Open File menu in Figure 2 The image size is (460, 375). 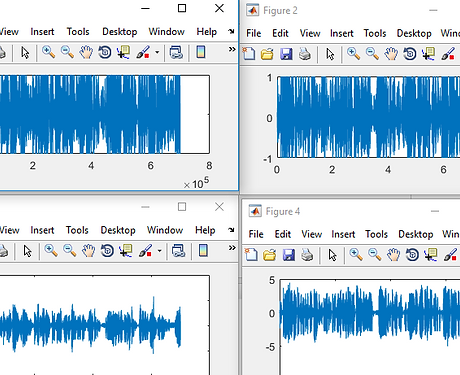tap(254, 33)
